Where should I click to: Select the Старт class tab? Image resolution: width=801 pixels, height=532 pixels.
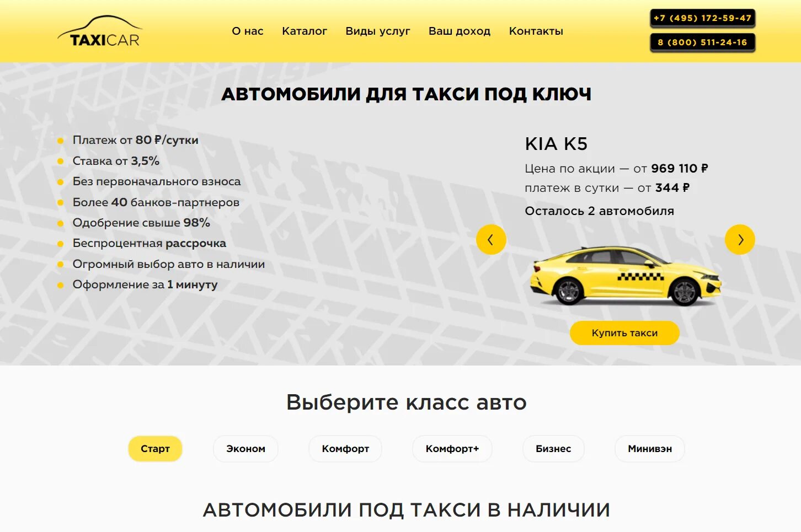click(155, 449)
